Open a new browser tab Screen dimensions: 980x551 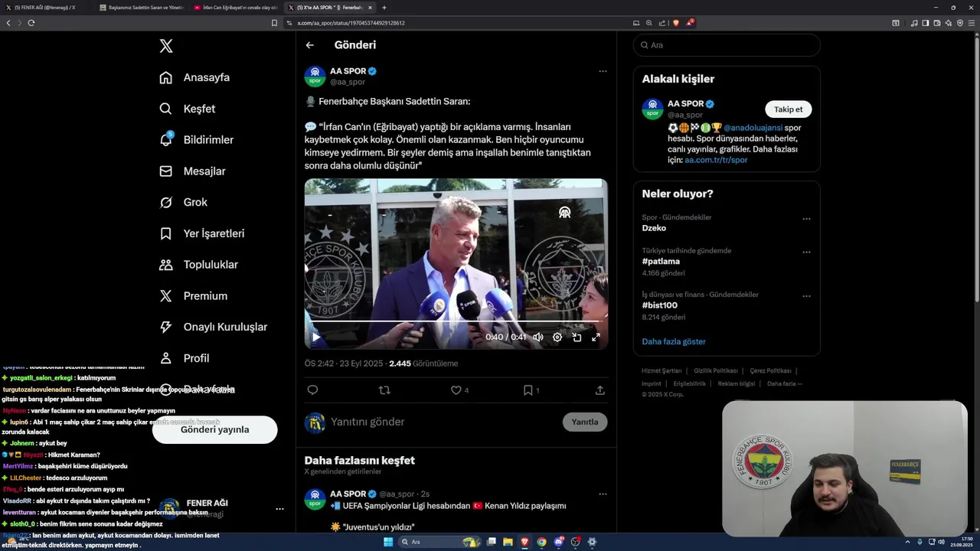[x=384, y=8]
